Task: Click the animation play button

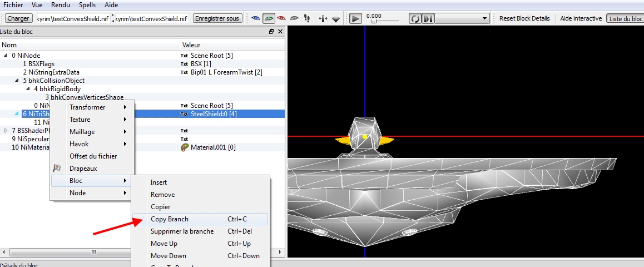Action: [355, 18]
